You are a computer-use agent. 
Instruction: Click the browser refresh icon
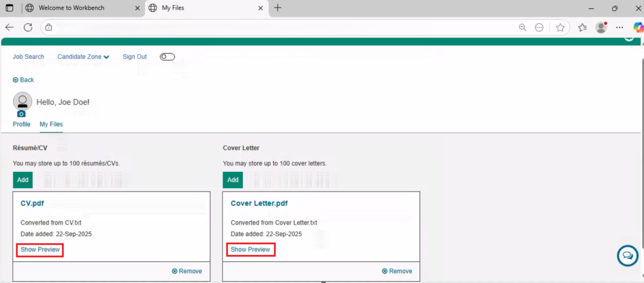tap(28, 28)
